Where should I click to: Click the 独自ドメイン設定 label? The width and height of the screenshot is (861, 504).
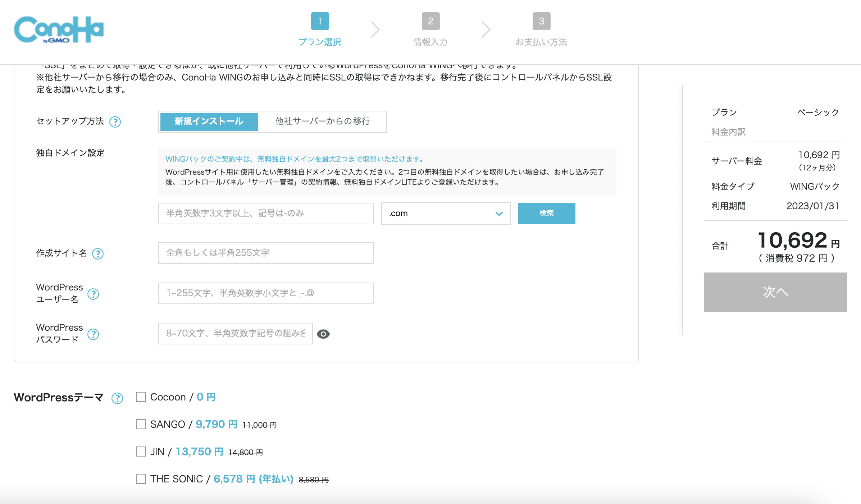tap(70, 153)
